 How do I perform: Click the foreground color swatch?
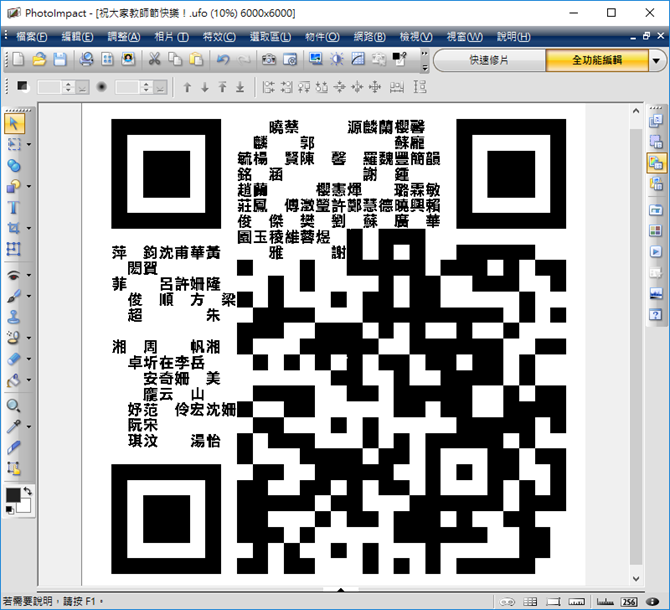pyautogui.click(x=13, y=496)
